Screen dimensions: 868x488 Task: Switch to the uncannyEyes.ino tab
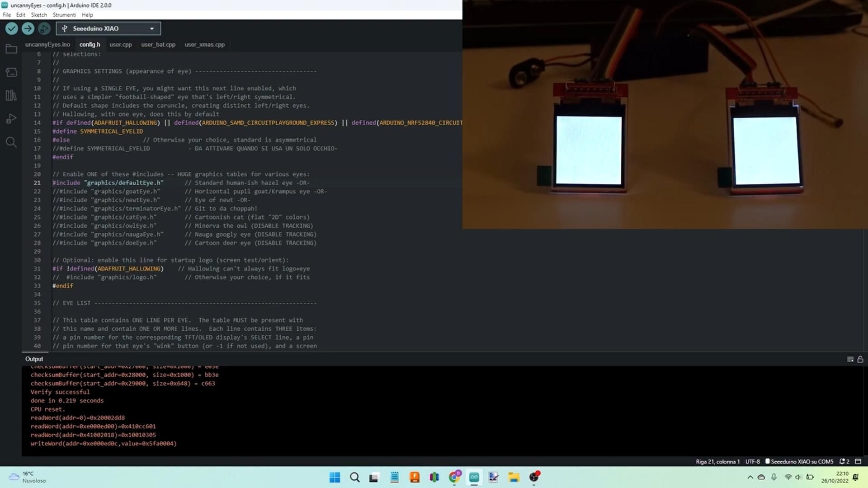click(47, 45)
